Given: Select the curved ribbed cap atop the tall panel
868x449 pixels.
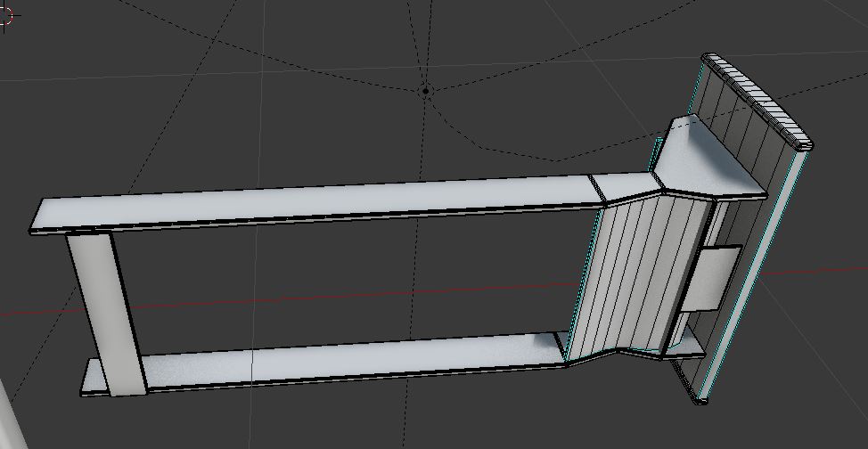Looking at the screenshot, I should (757, 102).
